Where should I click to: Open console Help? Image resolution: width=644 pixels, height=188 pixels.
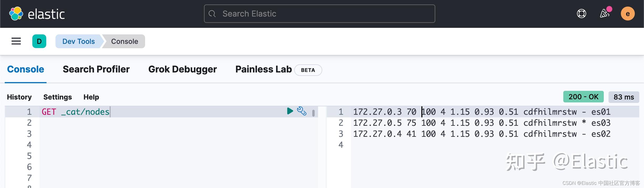coord(91,97)
